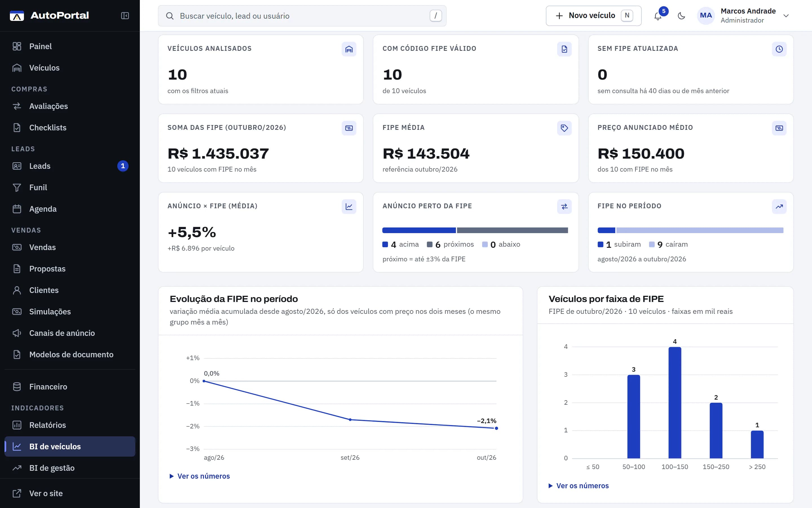Open Modelos de documento
Image resolution: width=812 pixels, height=508 pixels.
(70, 355)
